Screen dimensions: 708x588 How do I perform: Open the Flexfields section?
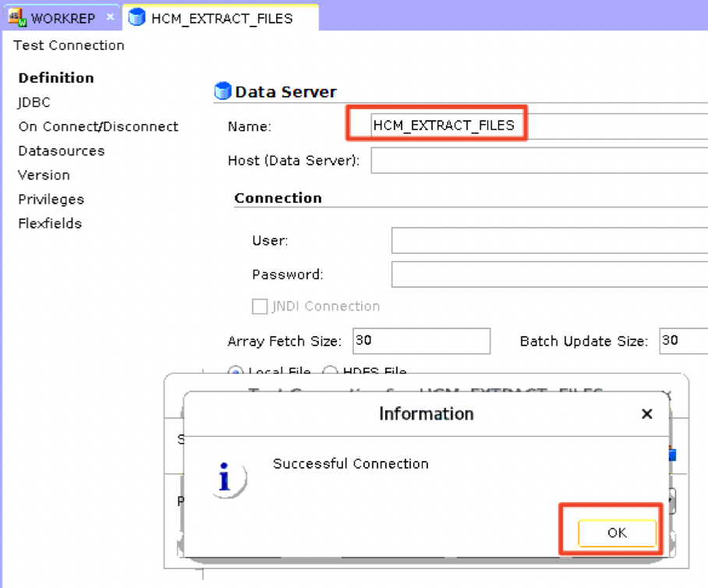coord(50,223)
